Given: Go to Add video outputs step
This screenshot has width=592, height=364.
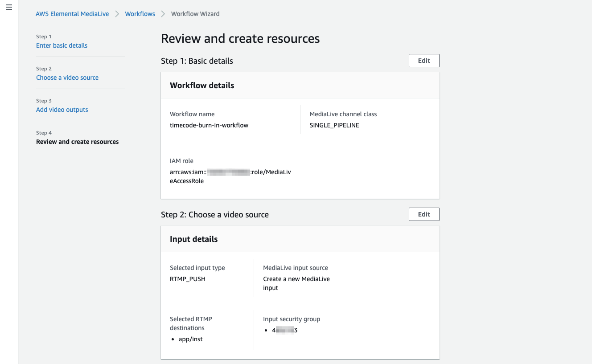Looking at the screenshot, I should click(x=62, y=110).
